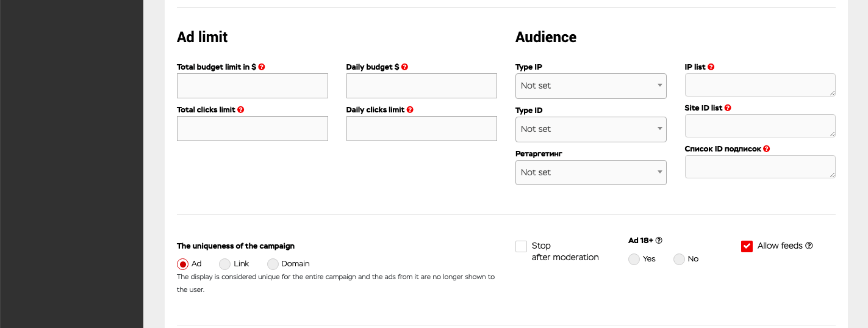This screenshot has height=328, width=868.
Task: Select Link uniqueness radio option
Action: [x=224, y=264]
